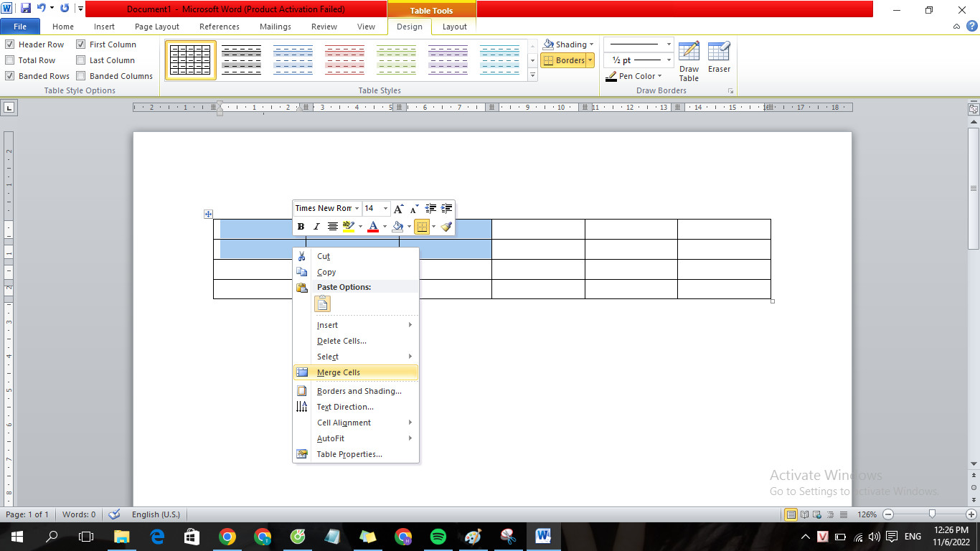The image size is (980, 551).
Task: Select the Draw Table tool
Action: pos(689,62)
